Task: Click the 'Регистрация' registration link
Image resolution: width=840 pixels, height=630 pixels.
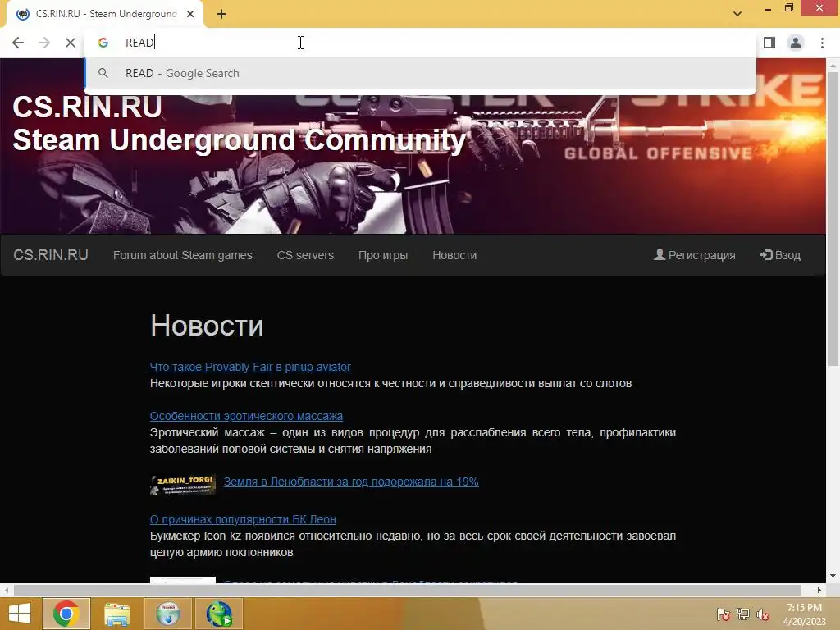Action: [694, 255]
